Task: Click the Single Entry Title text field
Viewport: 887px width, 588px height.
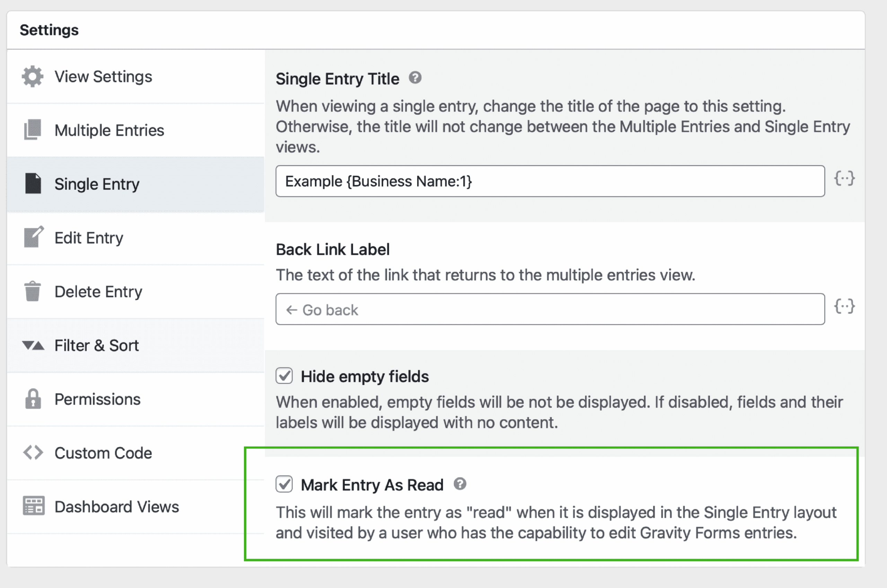Action: tap(550, 181)
